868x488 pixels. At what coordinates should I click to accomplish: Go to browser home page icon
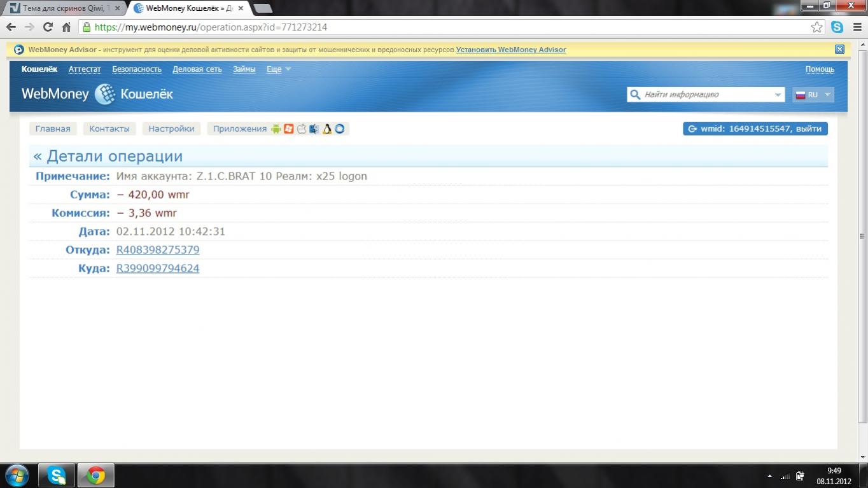tap(66, 27)
